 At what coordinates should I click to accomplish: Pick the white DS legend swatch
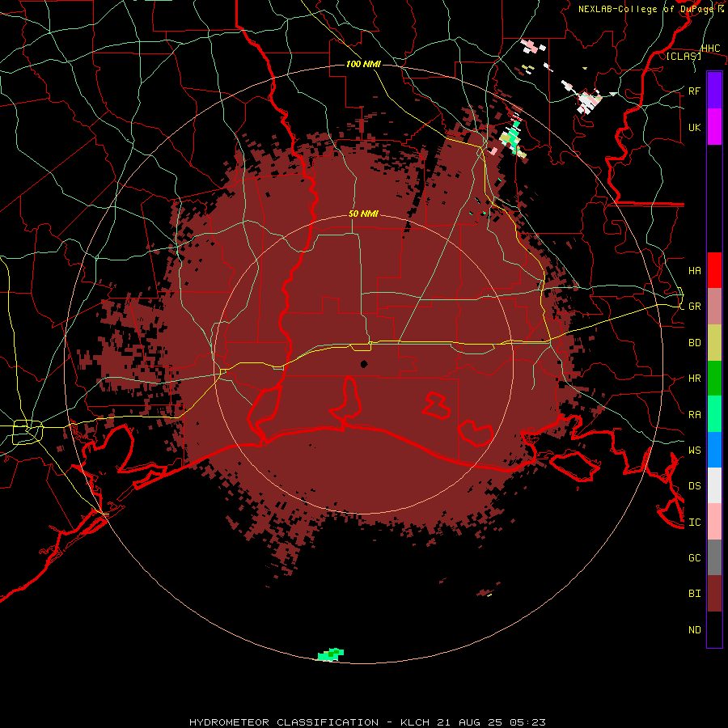(x=714, y=485)
